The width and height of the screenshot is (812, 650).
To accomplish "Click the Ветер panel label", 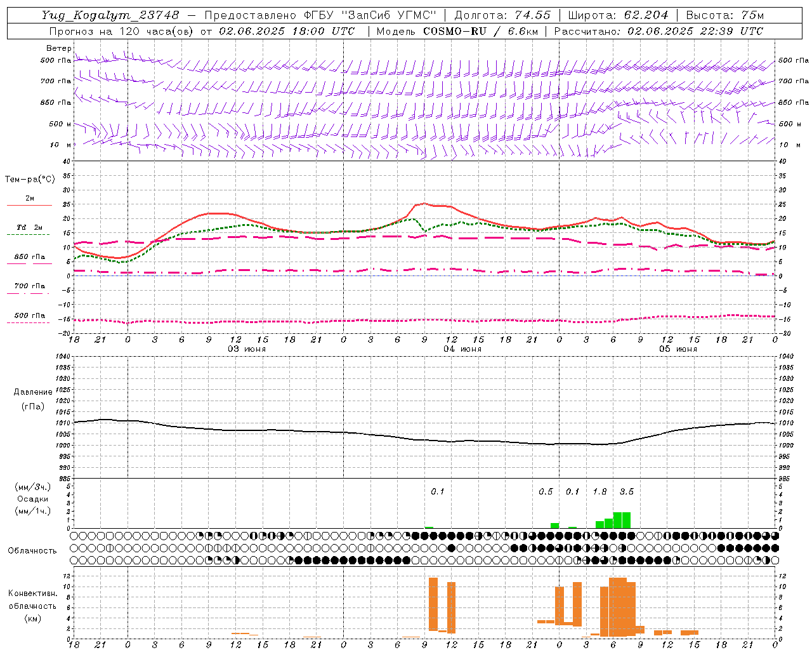I will pyautogui.click(x=59, y=48).
